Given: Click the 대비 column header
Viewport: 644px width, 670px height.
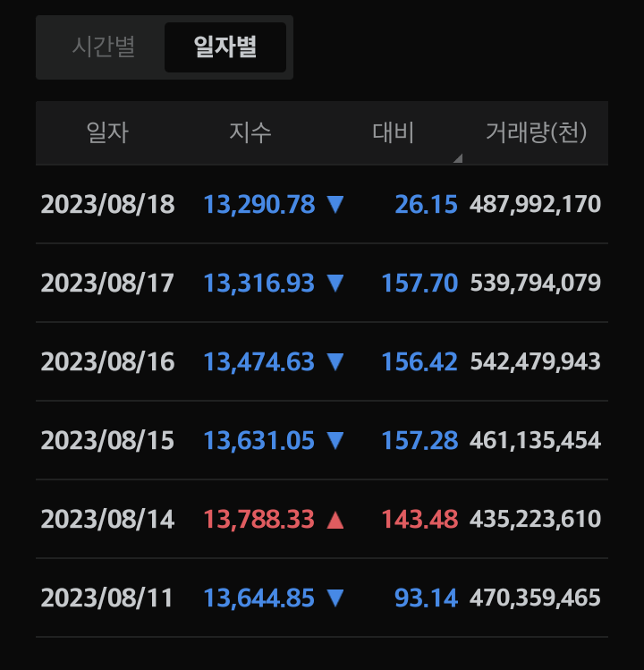Looking at the screenshot, I should click(x=394, y=132).
